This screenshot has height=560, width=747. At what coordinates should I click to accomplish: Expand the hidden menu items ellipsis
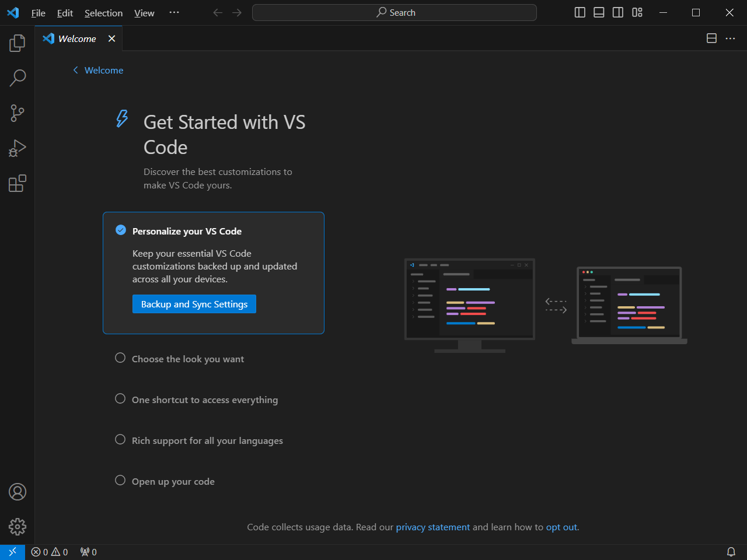(174, 12)
